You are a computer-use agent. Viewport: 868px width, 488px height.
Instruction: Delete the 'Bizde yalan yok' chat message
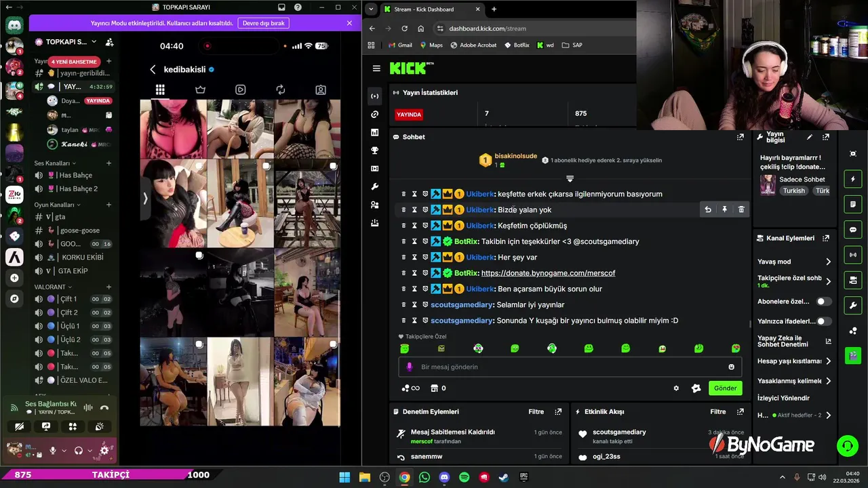tap(741, 209)
